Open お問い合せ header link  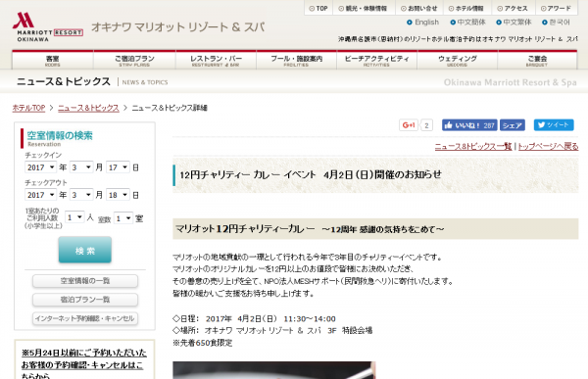[419, 8]
